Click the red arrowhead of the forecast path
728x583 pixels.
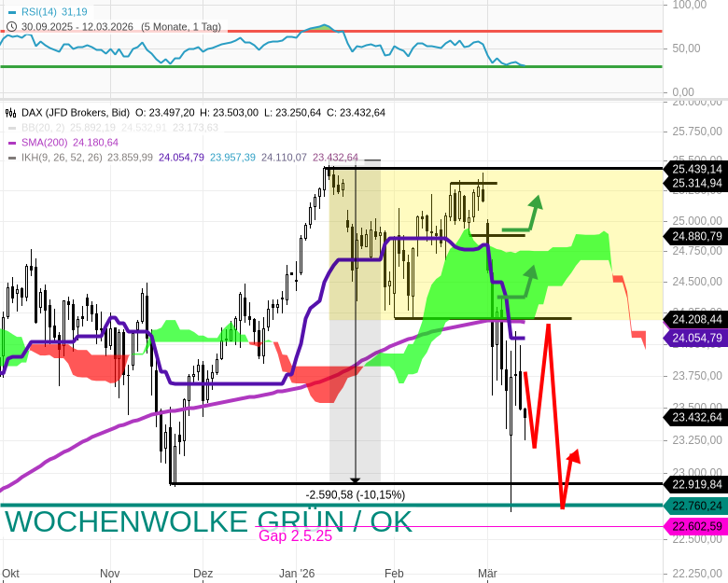point(574,456)
